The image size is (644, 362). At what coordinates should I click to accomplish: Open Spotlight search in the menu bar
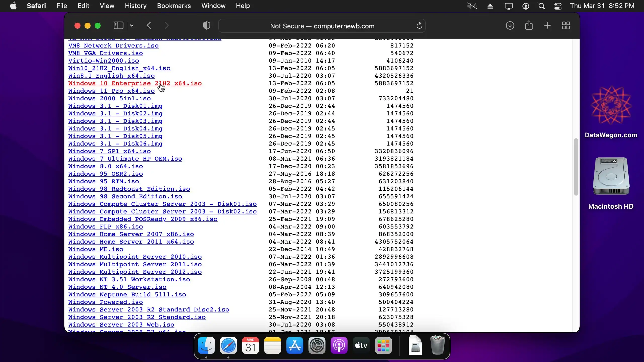coord(542,6)
